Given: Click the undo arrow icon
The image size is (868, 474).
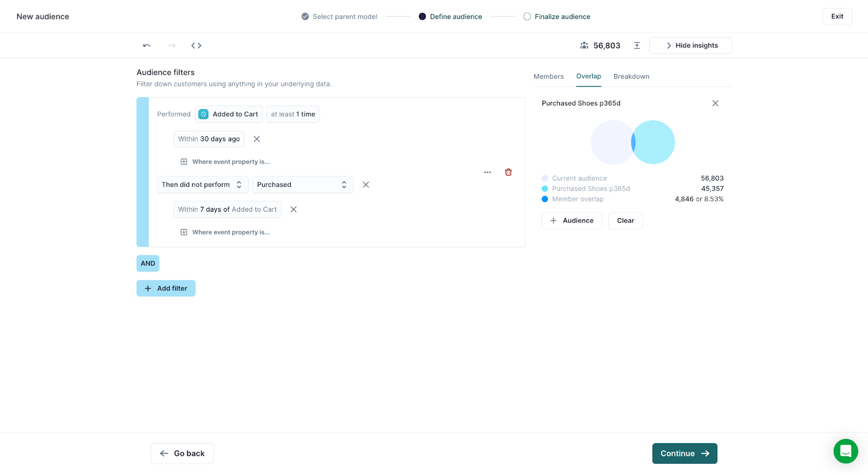Looking at the screenshot, I should 146,46.
